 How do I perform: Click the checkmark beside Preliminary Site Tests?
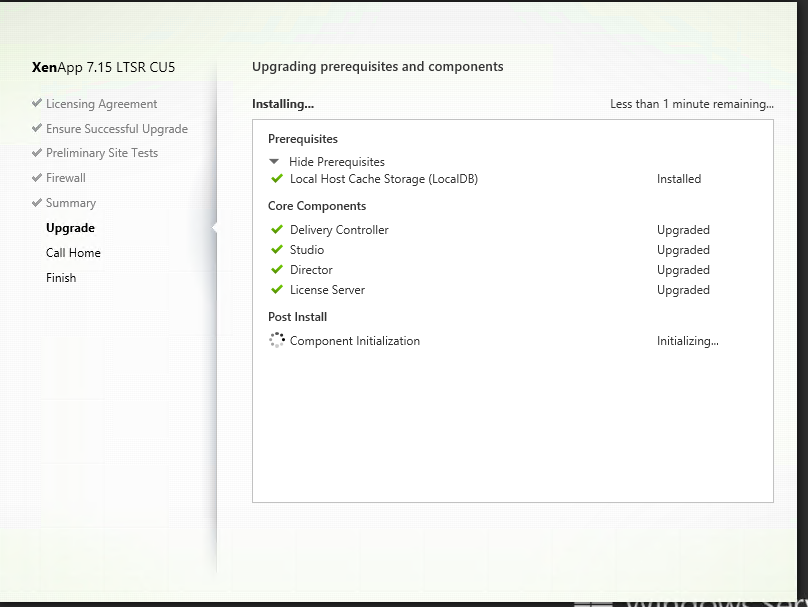pyautogui.click(x=37, y=153)
